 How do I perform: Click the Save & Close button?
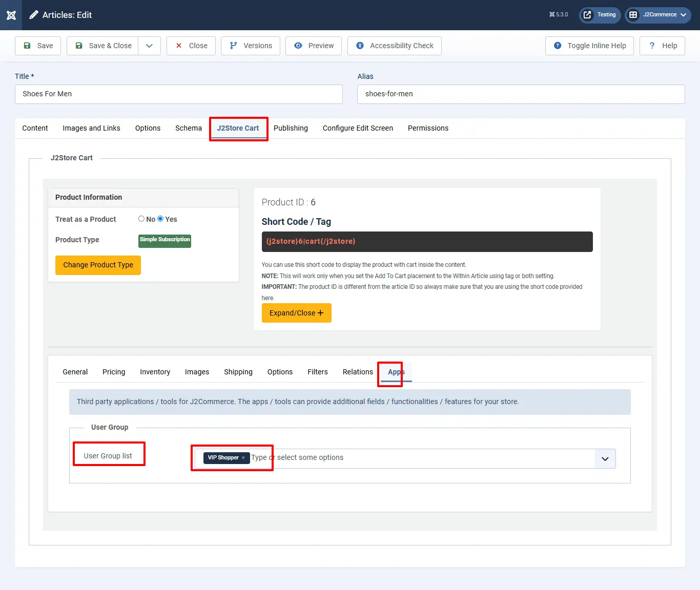pyautogui.click(x=102, y=46)
